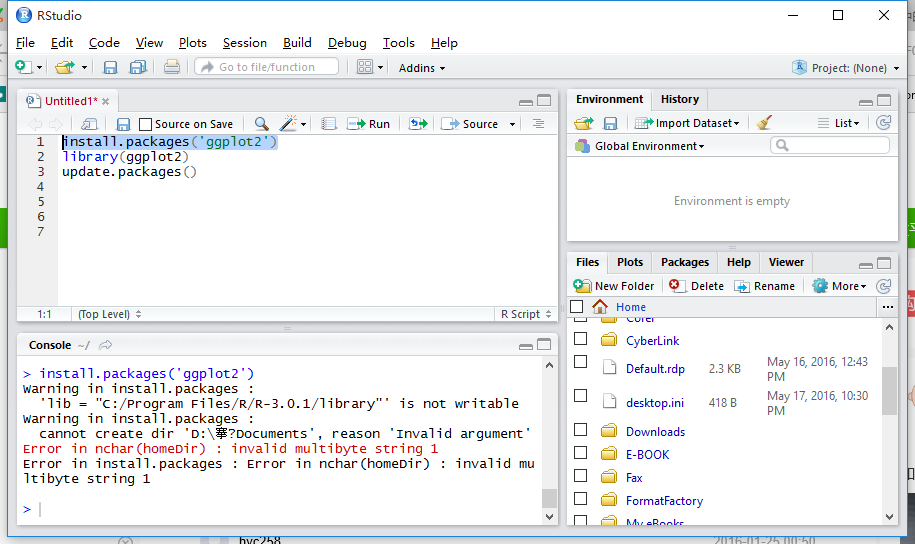This screenshot has height=544, width=915.
Task: Enable the Source on Save checkbox
Action: pyautogui.click(x=146, y=124)
